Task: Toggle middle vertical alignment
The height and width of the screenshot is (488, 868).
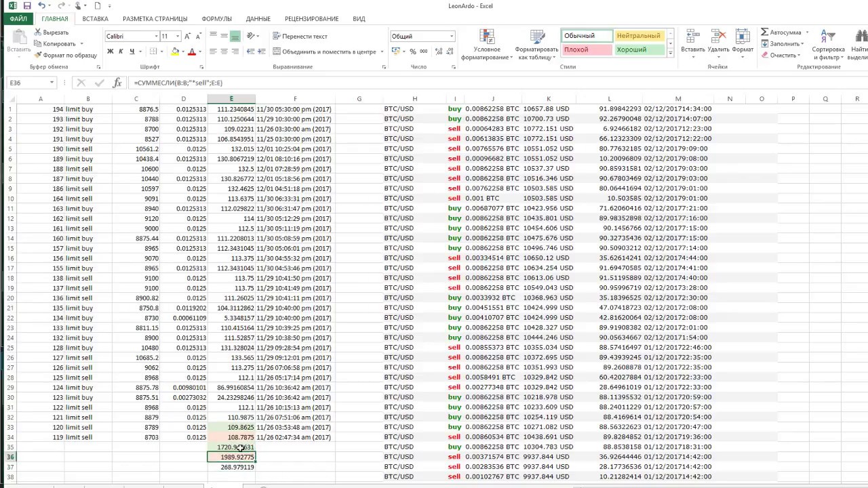Action: [224, 36]
